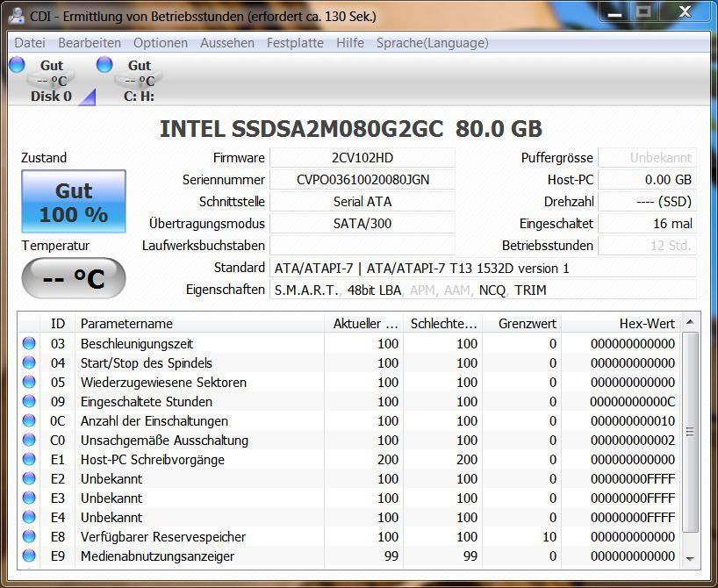Click status orb for row 04 Start/Stop

(x=29, y=362)
